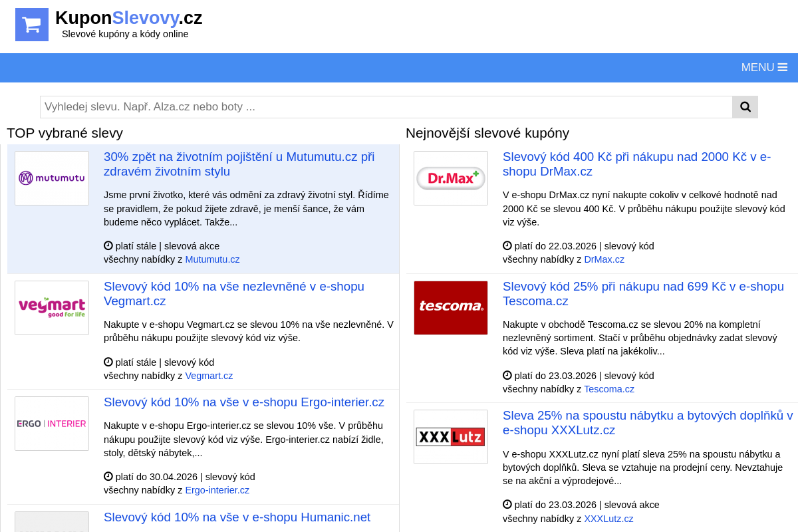View all offers from Mutumutu.cz link
Image resolution: width=798 pixels, height=532 pixels.
pyautogui.click(x=212, y=259)
